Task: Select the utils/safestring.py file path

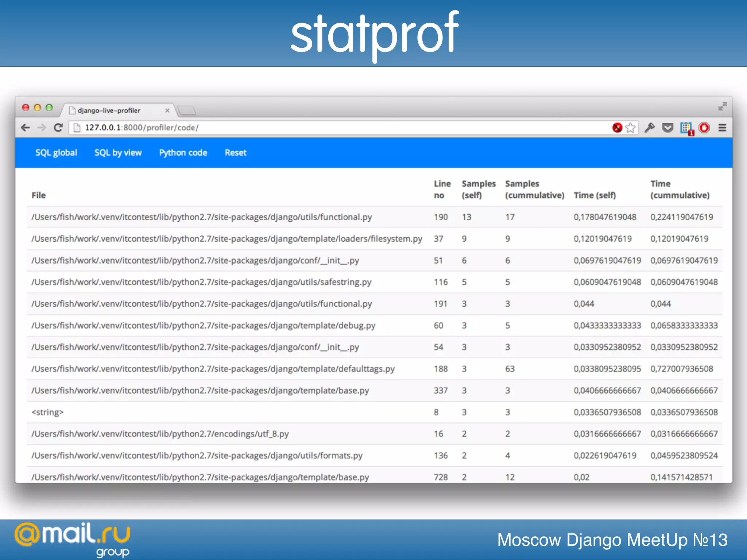Action: (x=201, y=282)
